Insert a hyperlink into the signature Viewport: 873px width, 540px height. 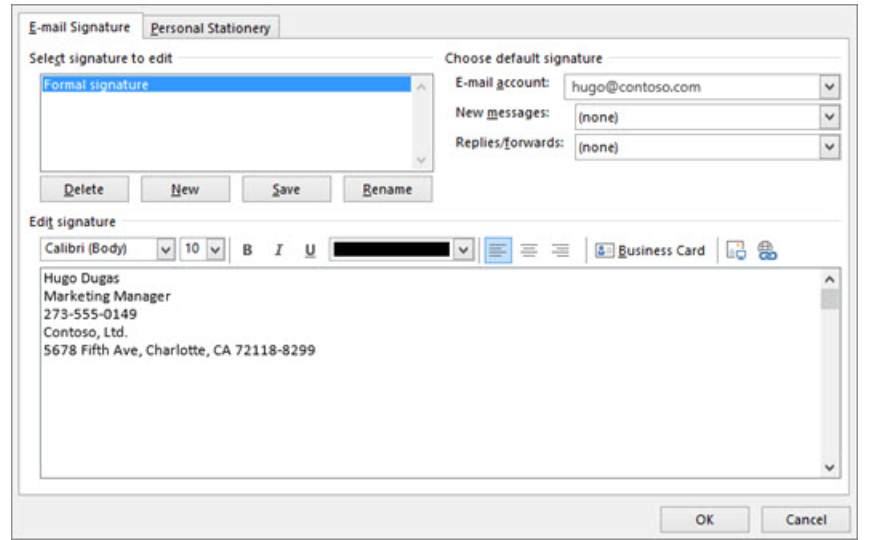[x=767, y=251]
